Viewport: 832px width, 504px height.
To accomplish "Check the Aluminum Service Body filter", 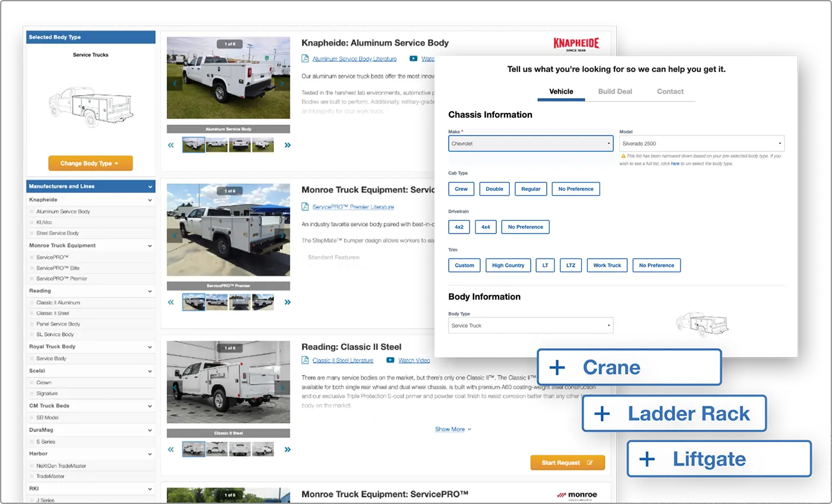I will tap(32, 212).
